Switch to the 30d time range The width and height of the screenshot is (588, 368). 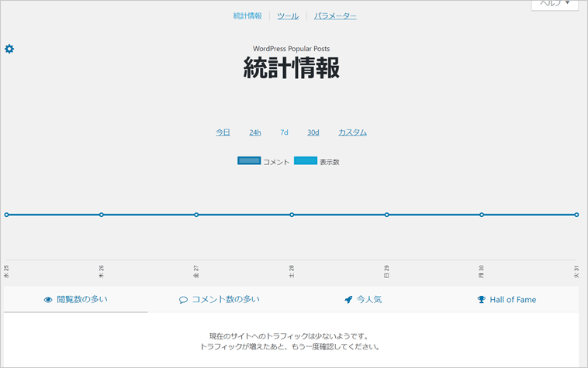pos(313,132)
